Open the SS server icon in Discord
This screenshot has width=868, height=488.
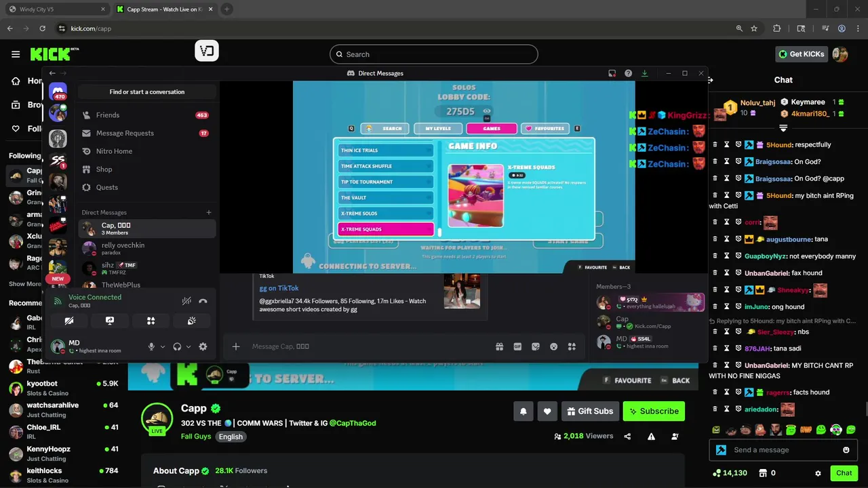(x=58, y=160)
